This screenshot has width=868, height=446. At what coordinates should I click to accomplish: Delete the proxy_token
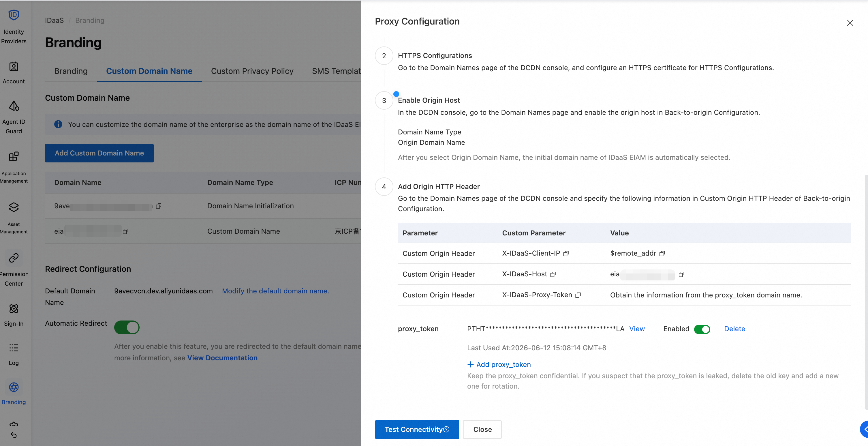[x=734, y=329]
